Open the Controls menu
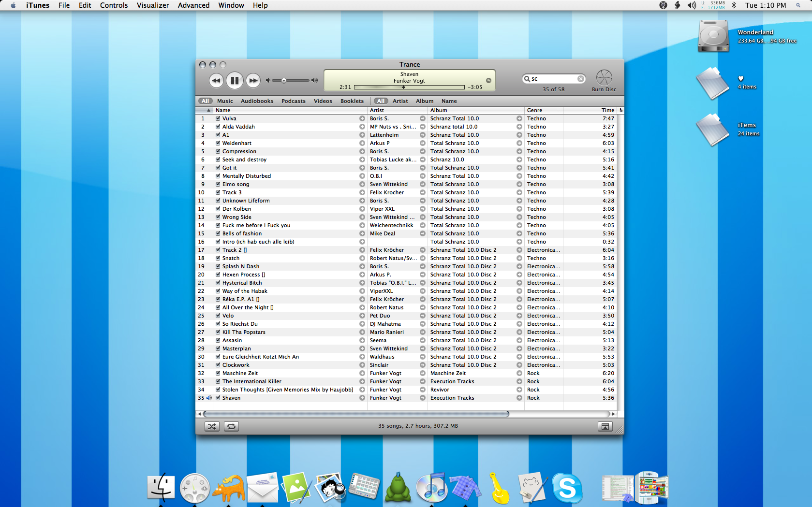Viewport: 812px width, 507px height. click(x=114, y=5)
